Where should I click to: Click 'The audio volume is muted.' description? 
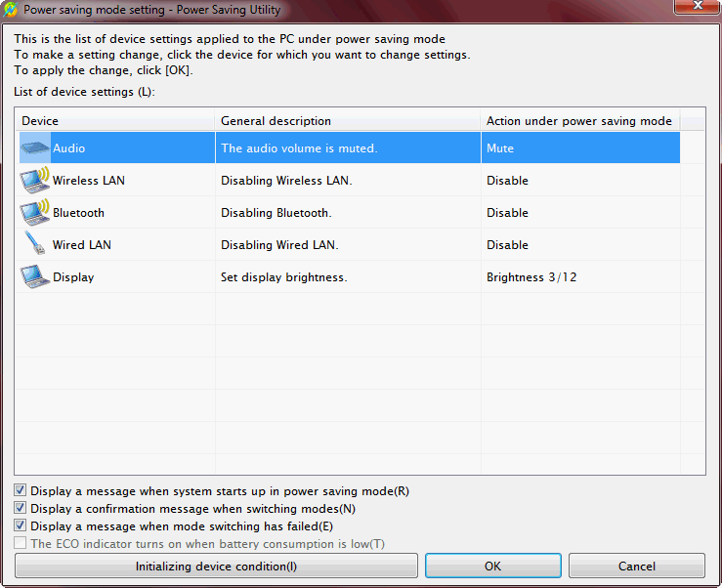[299, 148]
